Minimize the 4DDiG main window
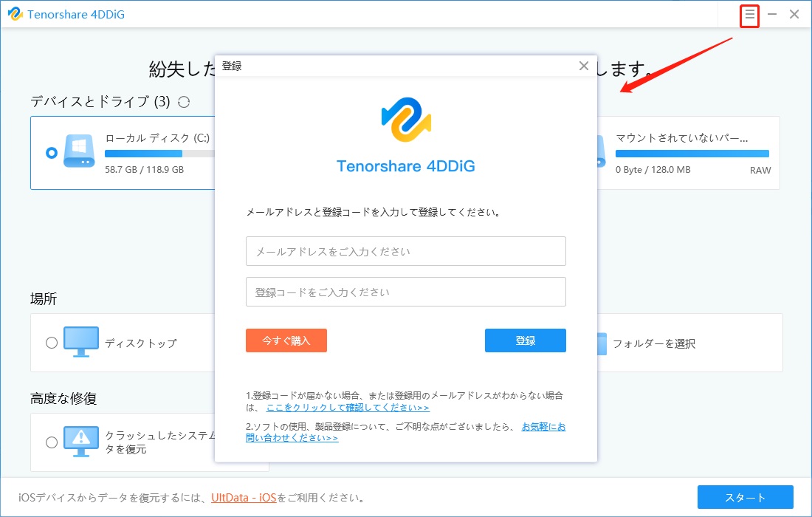This screenshot has width=812, height=517. pyautogui.click(x=771, y=15)
